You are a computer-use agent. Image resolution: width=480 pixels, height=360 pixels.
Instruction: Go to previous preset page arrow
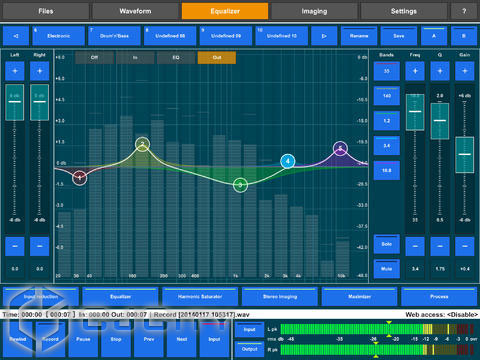16,36
